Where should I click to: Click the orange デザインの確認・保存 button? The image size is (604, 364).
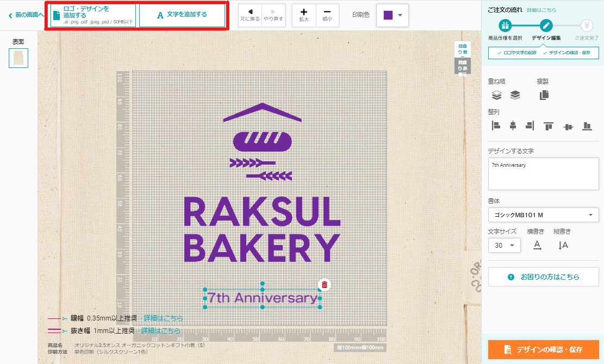544,349
